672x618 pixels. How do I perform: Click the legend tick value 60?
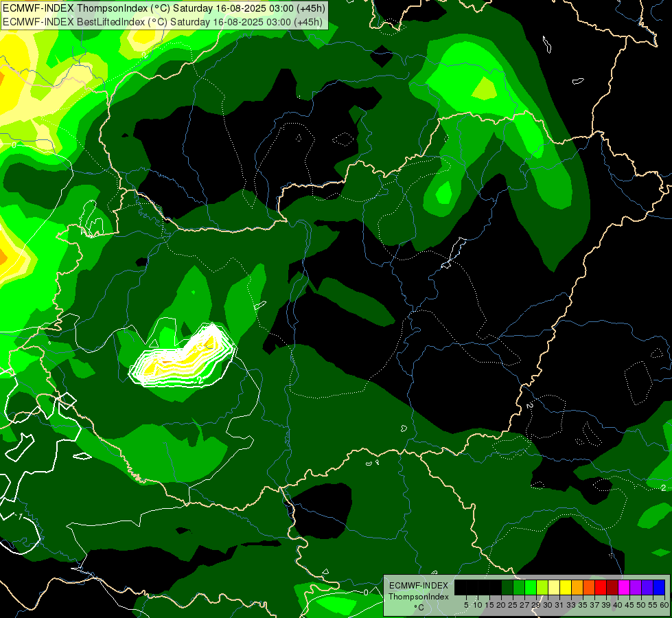pyautogui.click(x=664, y=605)
